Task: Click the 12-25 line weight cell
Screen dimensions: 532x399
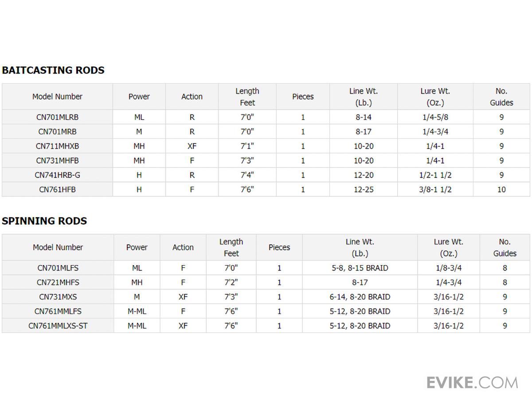Action: point(364,189)
